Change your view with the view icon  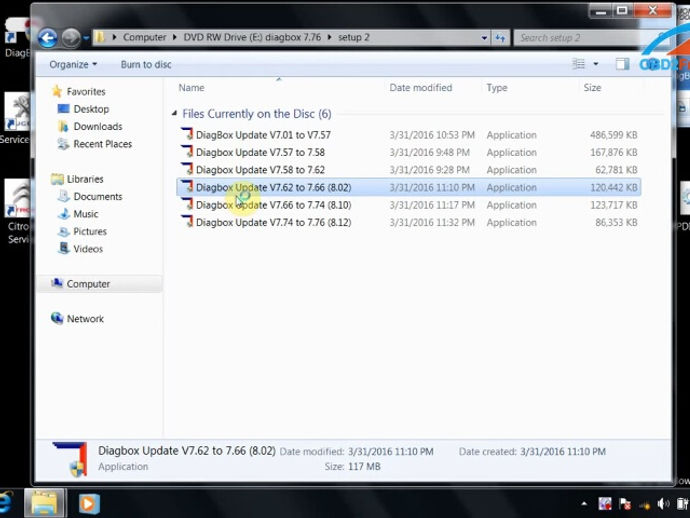coord(579,64)
